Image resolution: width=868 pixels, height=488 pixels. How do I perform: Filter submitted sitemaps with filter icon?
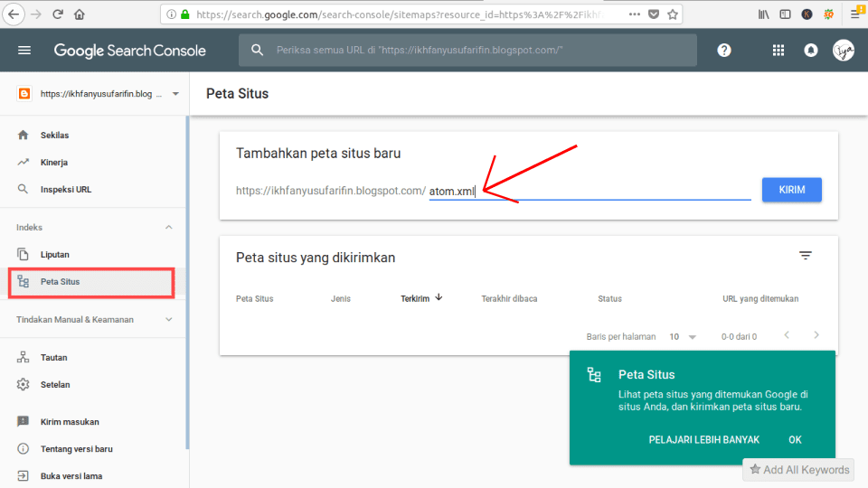806,255
